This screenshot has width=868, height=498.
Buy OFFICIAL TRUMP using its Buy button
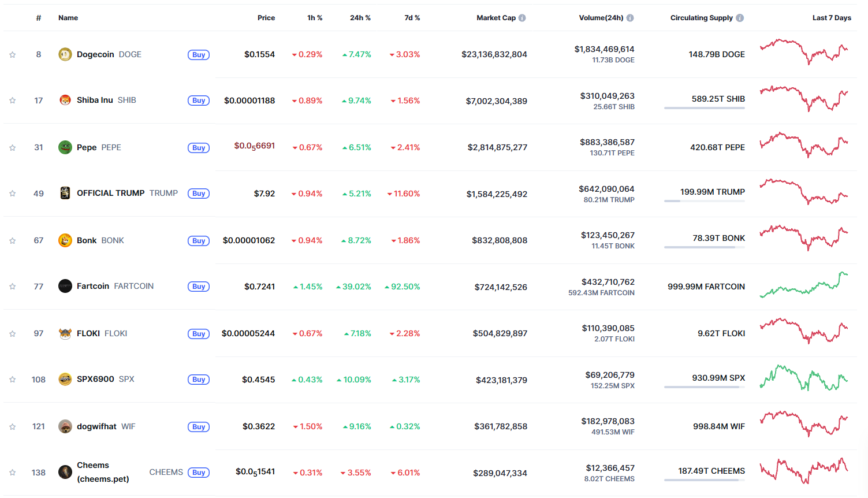click(x=199, y=194)
